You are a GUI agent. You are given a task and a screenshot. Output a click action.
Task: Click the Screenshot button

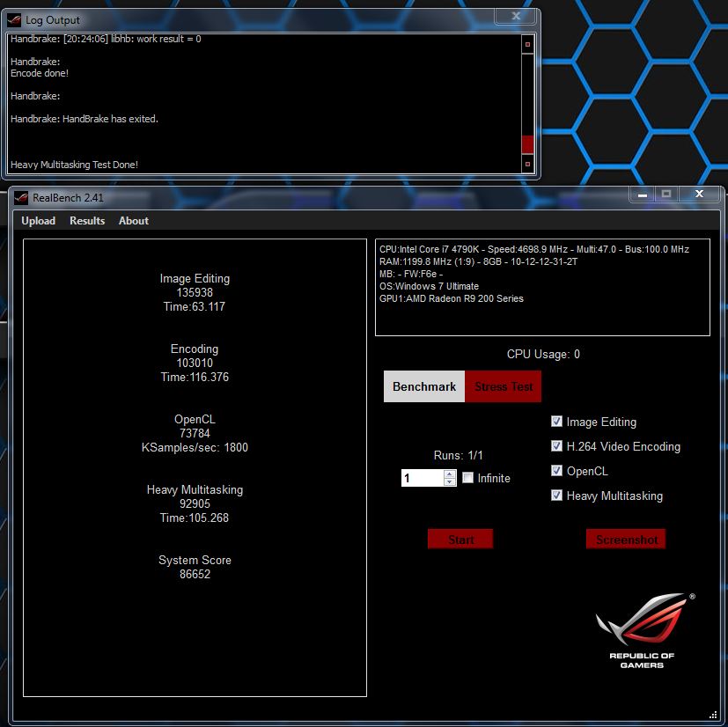[x=626, y=540]
